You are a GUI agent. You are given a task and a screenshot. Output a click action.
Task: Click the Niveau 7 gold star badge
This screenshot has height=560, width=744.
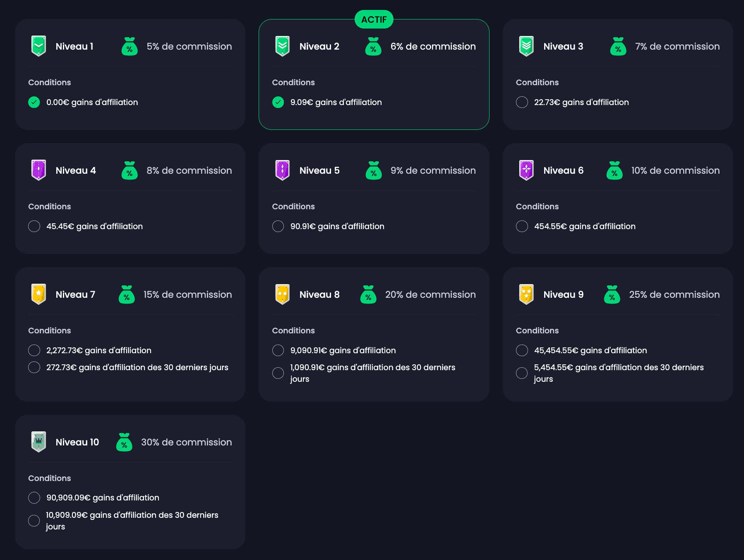[38, 294]
